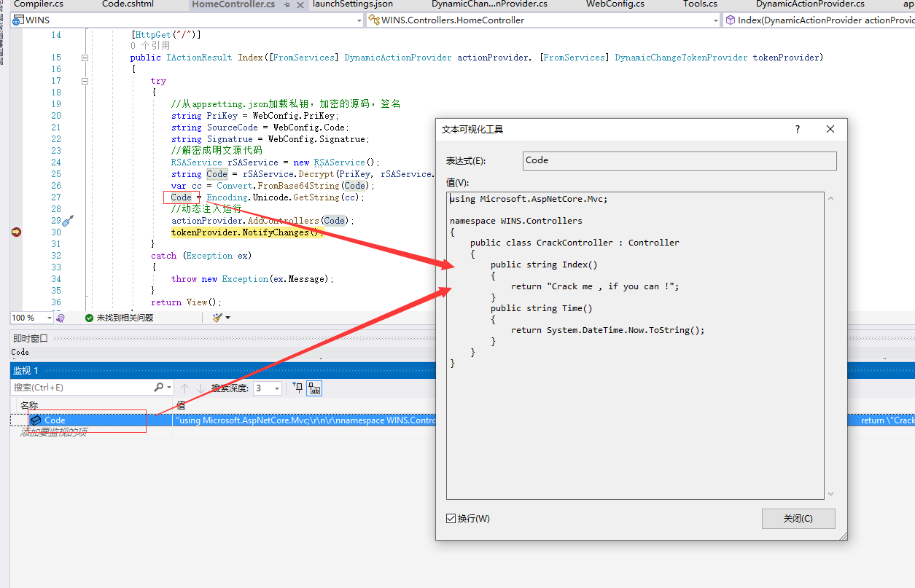Click the pin filter icon in Watch toolbar
The image size is (915, 588).
point(297,388)
